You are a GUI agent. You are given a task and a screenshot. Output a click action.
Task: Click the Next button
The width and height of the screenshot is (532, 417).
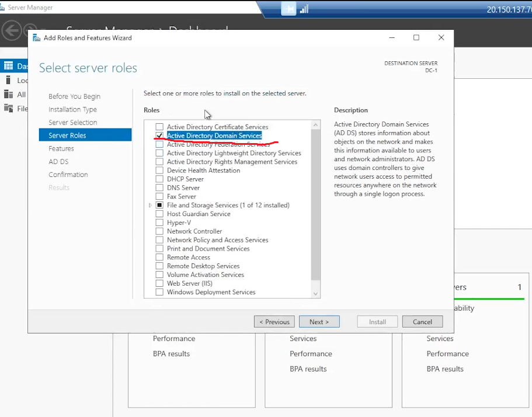click(319, 322)
